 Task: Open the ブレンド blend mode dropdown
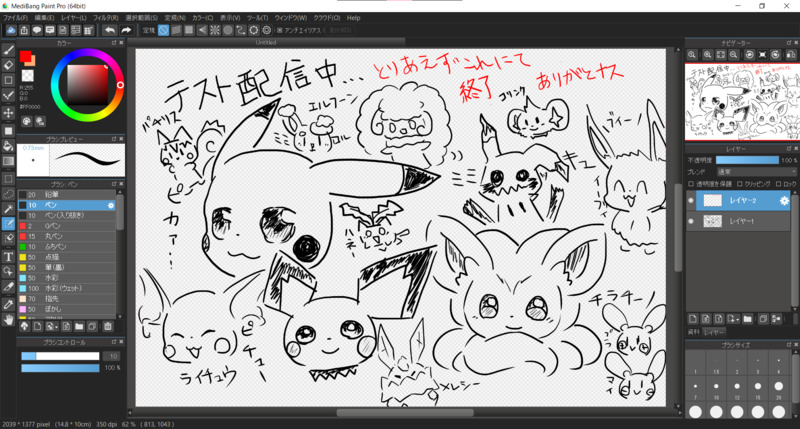click(756, 172)
